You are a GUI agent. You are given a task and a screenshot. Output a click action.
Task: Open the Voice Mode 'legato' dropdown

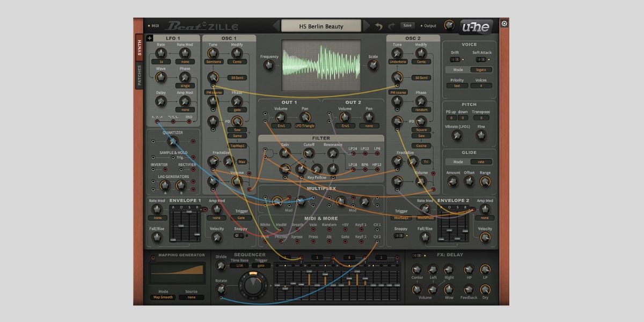pos(481,70)
